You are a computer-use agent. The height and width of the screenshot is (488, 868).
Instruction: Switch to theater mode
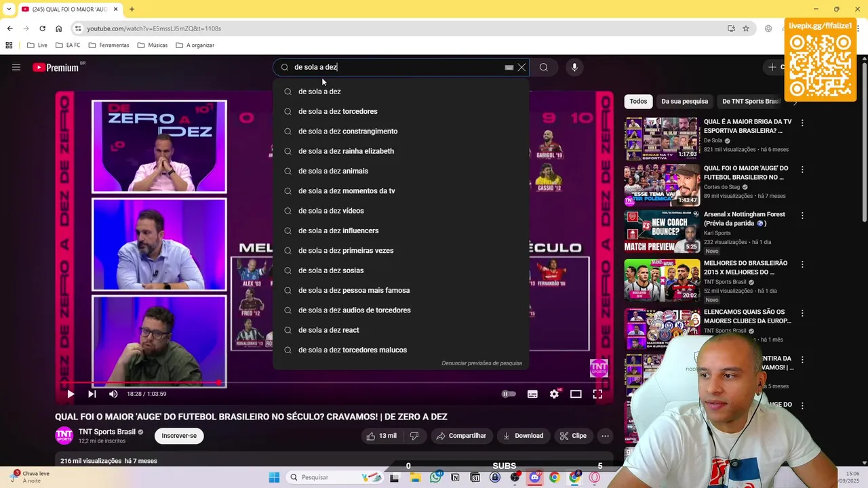576,394
